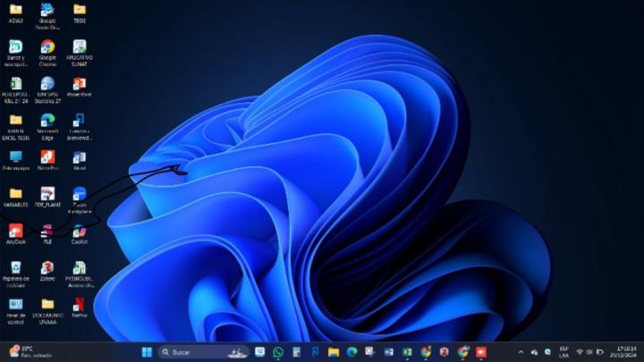The width and height of the screenshot is (644, 362).
Task: Open the TESIS folder shortcut
Action: point(80,13)
